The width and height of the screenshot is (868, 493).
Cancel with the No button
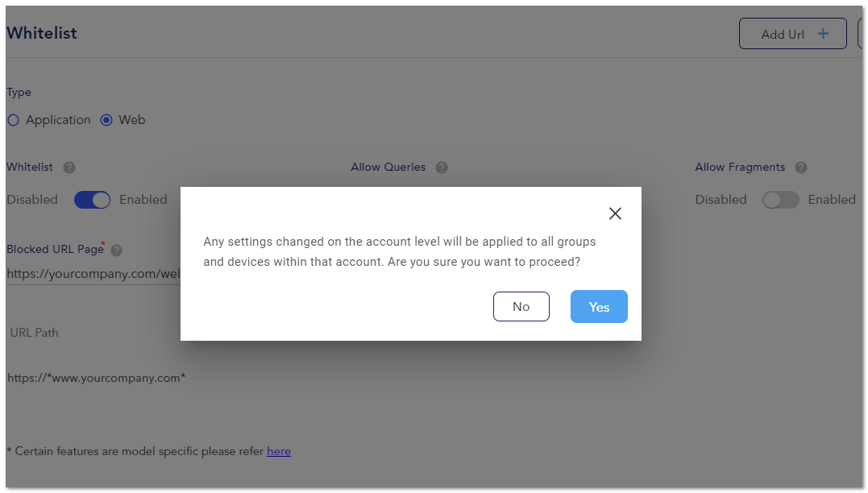point(521,307)
